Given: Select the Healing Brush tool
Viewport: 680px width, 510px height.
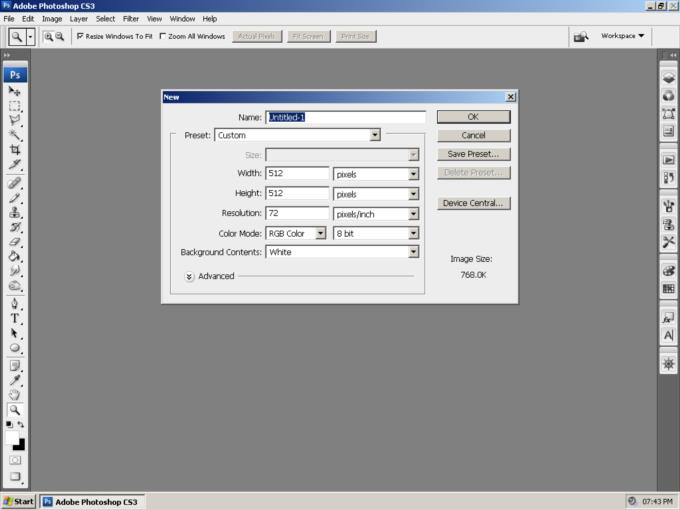Looking at the screenshot, I should [x=14, y=183].
